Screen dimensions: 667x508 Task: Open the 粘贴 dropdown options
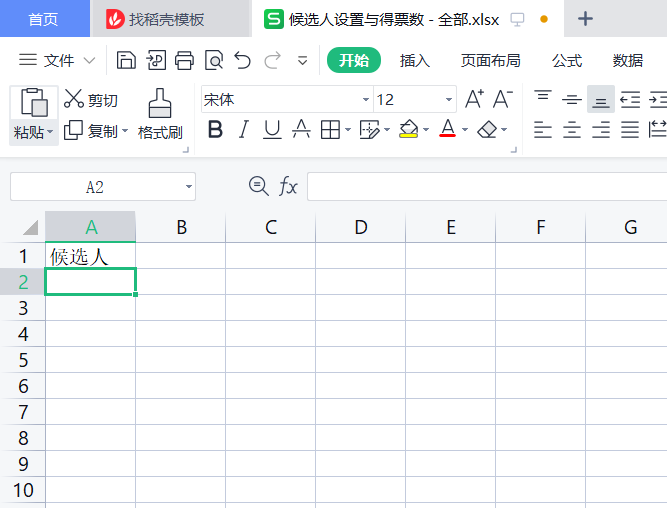point(34,132)
